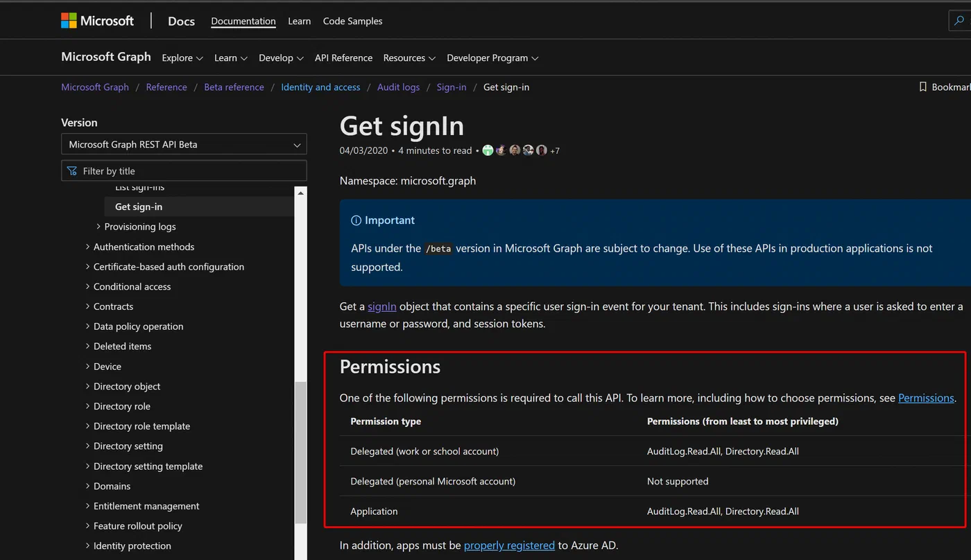This screenshot has width=971, height=560.
Task: Expand the Authentication methods node
Action: coord(87,247)
